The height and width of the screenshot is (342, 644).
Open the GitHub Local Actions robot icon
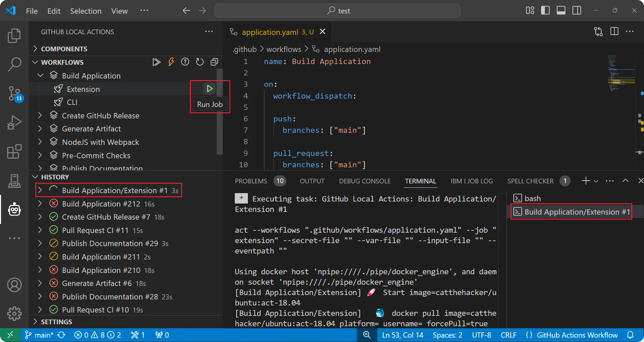tap(14, 210)
